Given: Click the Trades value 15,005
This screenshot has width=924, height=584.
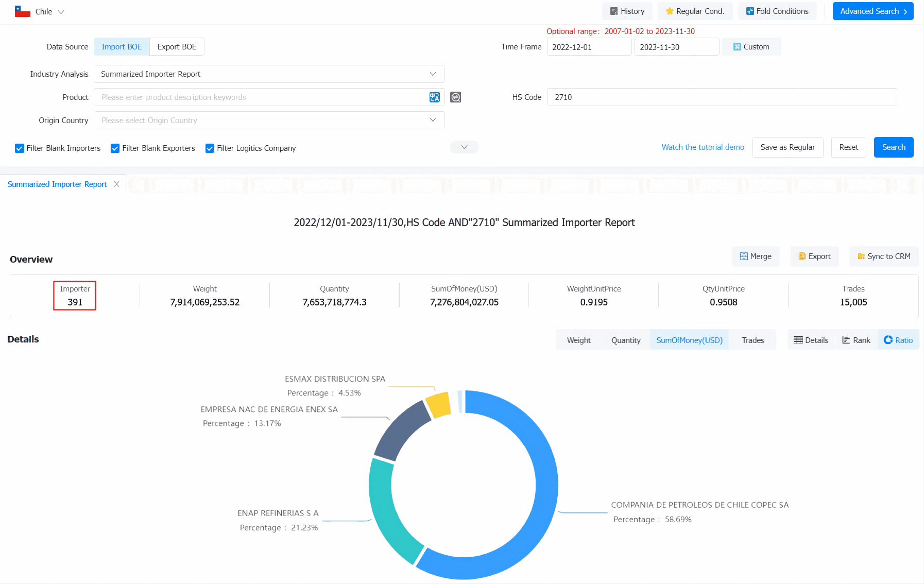Looking at the screenshot, I should [x=853, y=302].
